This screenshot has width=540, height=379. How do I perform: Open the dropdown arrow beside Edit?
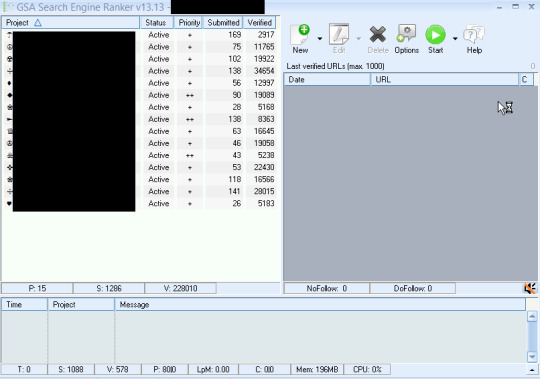tap(358, 39)
